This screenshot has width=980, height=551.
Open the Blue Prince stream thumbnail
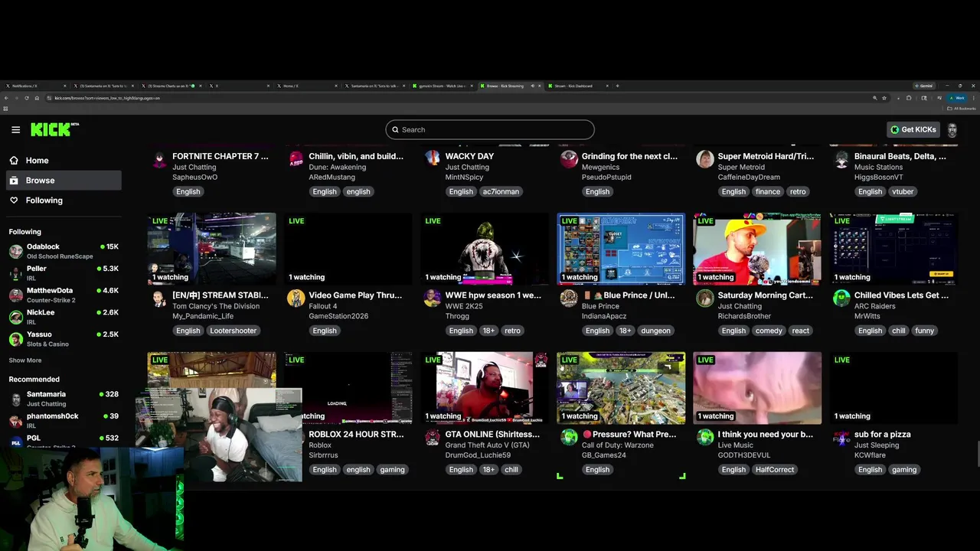pos(621,249)
